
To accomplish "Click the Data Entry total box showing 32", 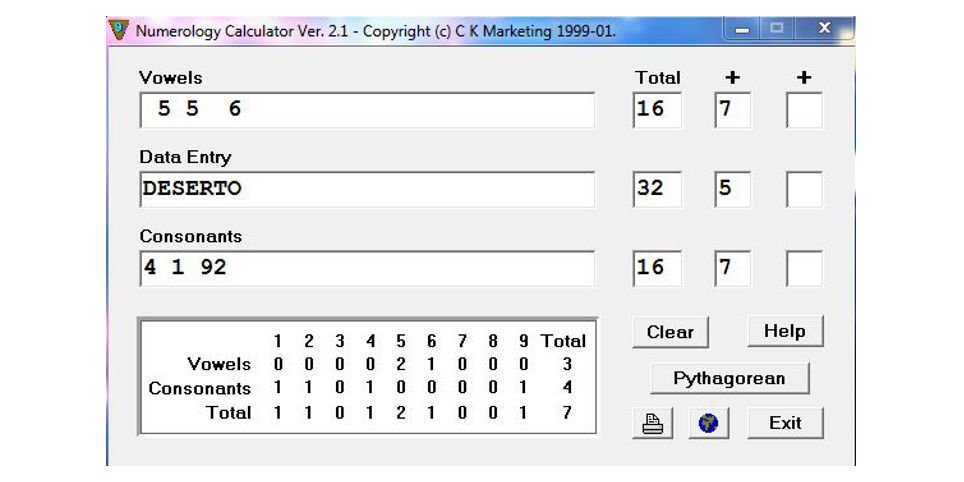I will coord(657,189).
